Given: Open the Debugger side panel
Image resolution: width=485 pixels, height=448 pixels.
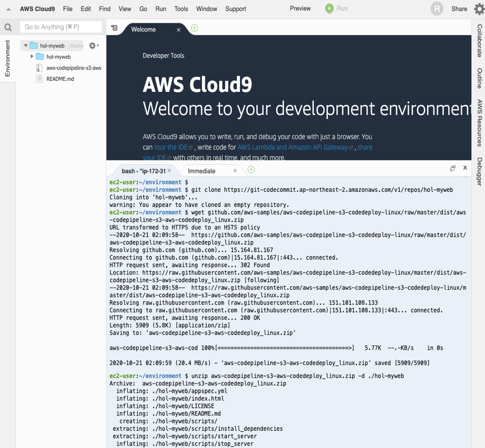Looking at the screenshot, I should [x=479, y=171].
